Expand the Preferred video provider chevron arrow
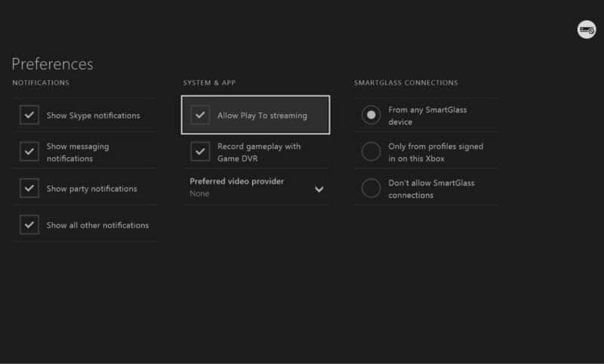Viewport: 604px width, 364px height. (x=319, y=189)
